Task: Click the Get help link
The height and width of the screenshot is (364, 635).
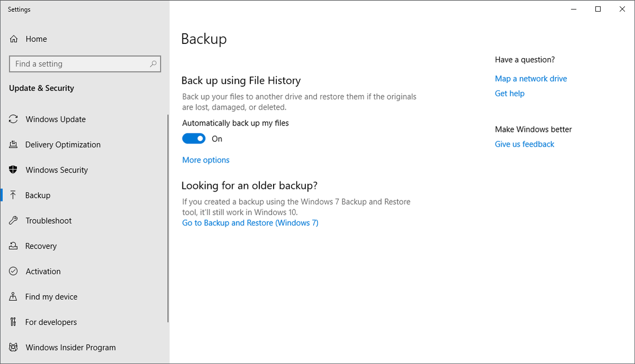Action: (509, 93)
